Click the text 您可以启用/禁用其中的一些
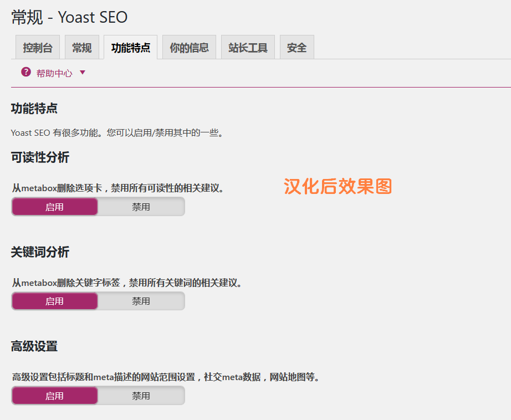The image size is (511, 420). tap(165, 132)
